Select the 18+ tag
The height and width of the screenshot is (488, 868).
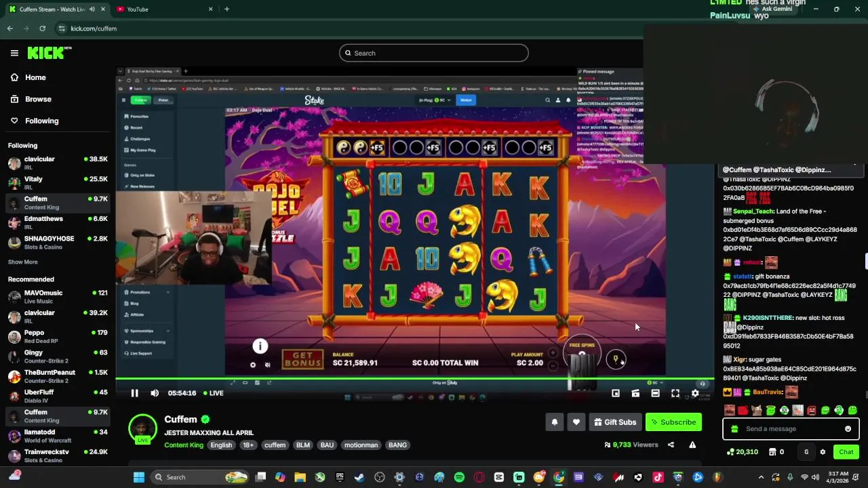(x=248, y=445)
